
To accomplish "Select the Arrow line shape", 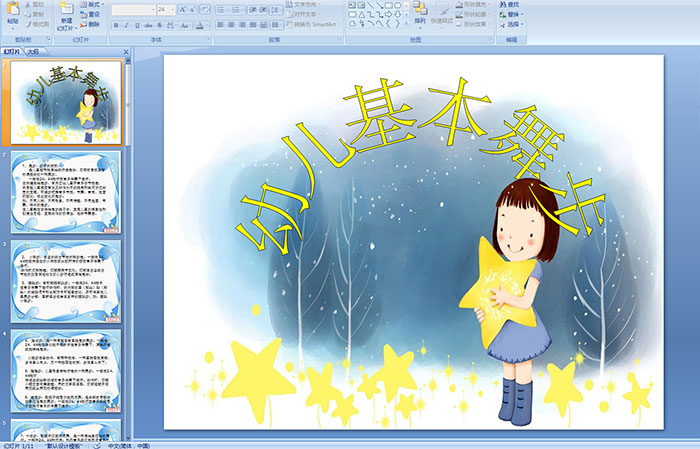I will coord(379,5).
